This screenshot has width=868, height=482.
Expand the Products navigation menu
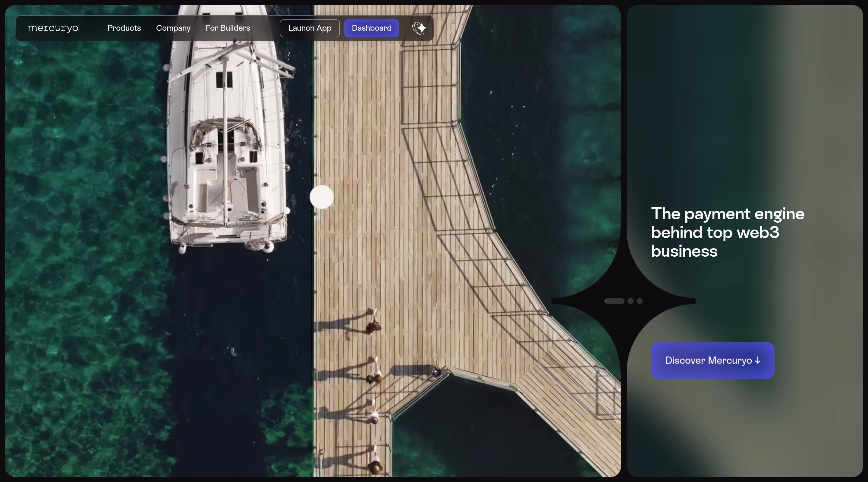(124, 28)
